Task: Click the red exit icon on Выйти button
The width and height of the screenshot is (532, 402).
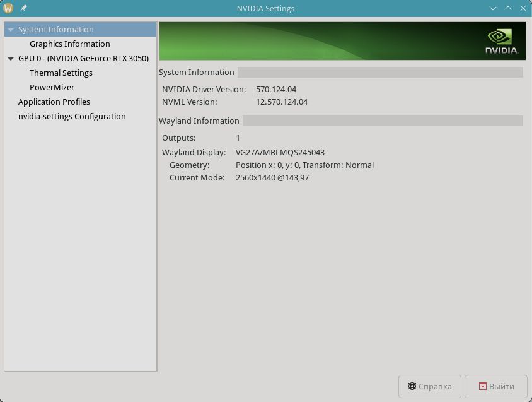Action: pyautogui.click(x=482, y=386)
